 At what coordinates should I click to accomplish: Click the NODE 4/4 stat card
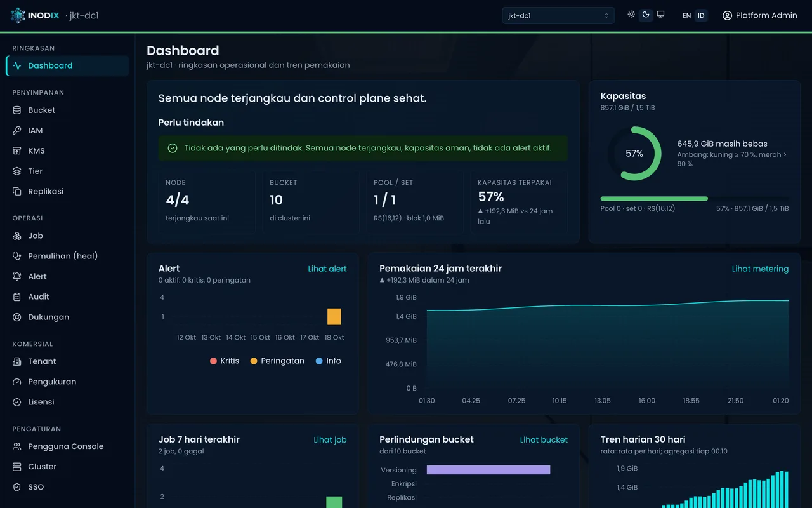(x=206, y=203)
